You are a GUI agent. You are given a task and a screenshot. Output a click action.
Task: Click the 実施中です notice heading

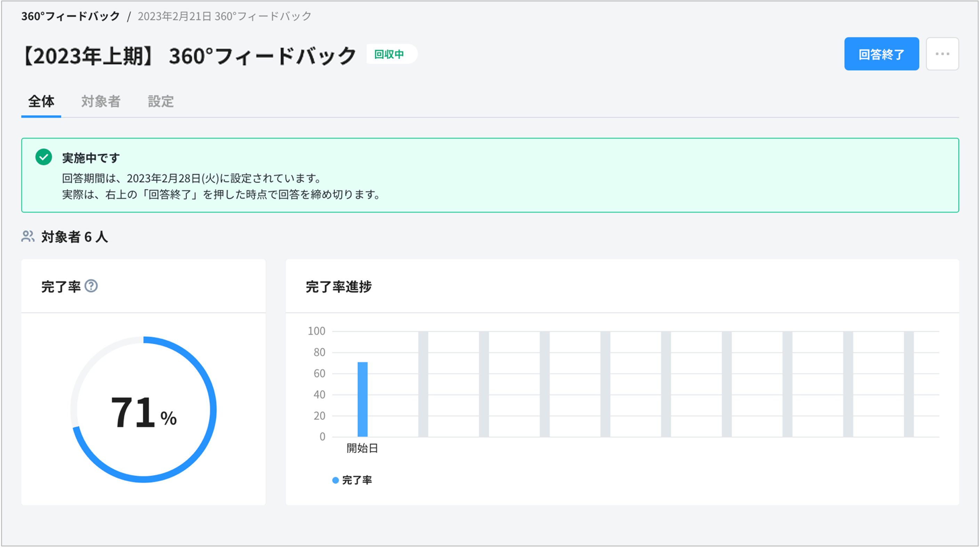90,158
